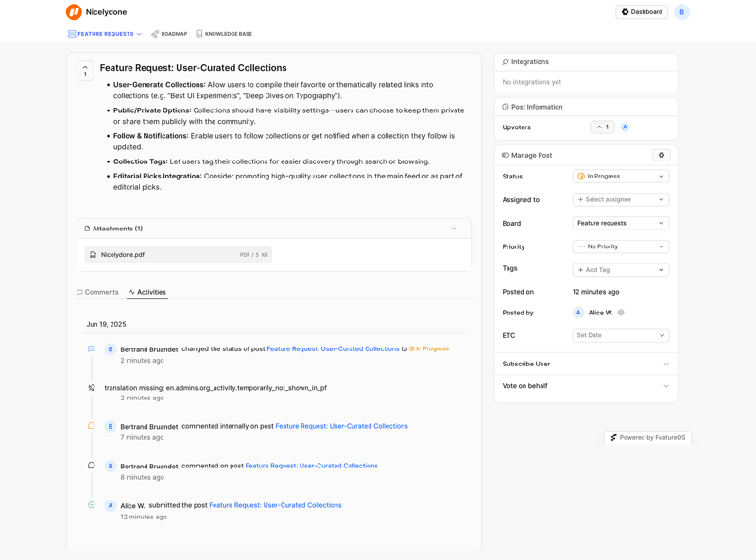Collapse the Attachments section chevron

pos(453,228)
